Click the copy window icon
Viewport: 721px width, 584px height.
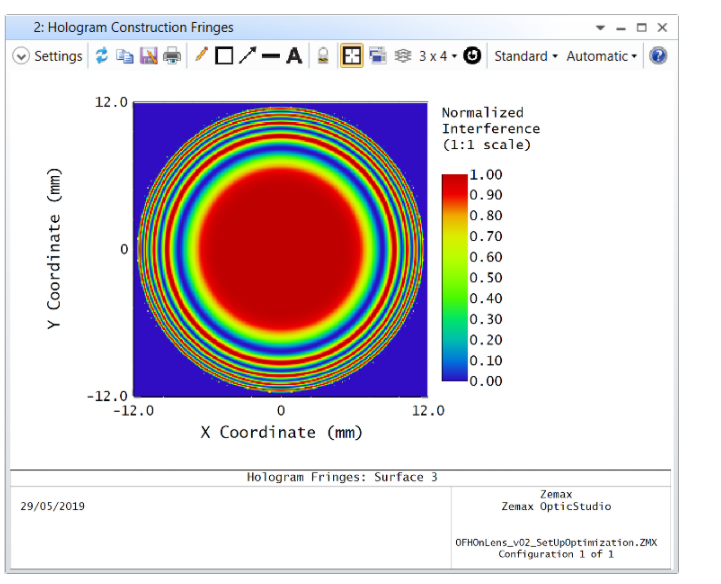coord(125,56)
